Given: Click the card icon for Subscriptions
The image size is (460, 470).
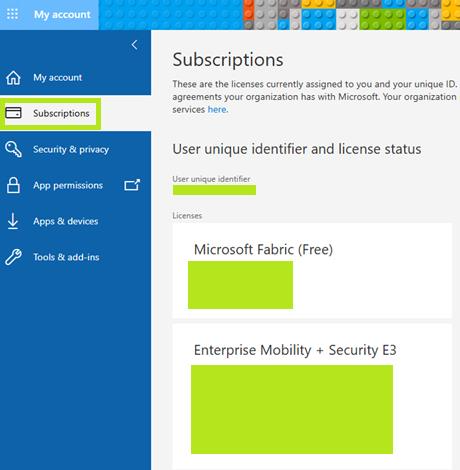Looking at the screenshot, I should tap(13, 113).
